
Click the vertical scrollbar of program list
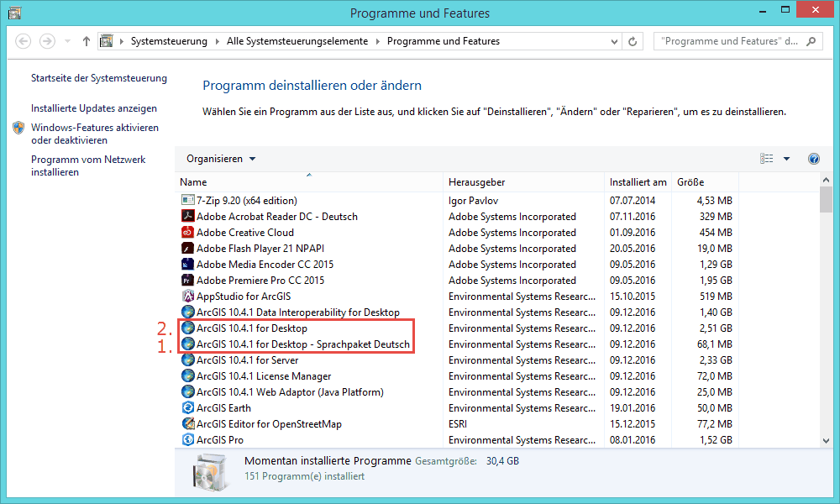826,319
